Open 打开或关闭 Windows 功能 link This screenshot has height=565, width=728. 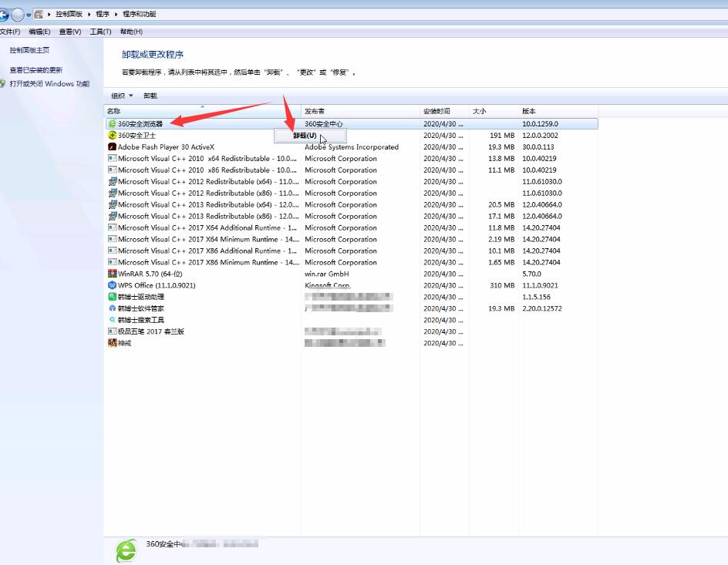click(49, 84)
